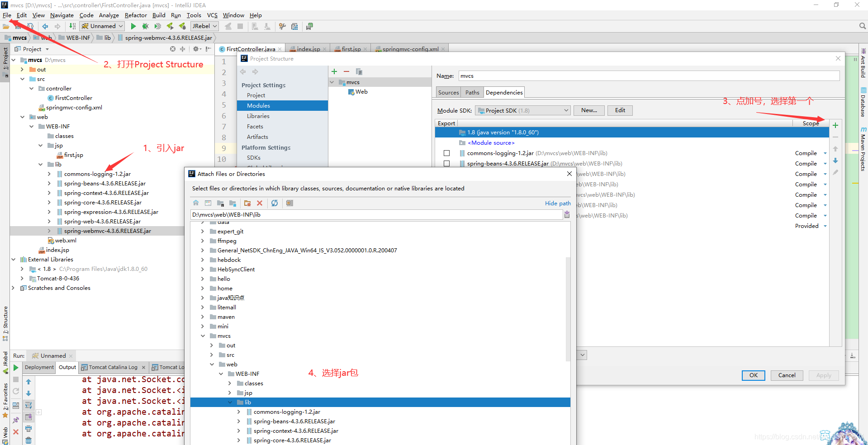Click the New... SDK button
This screenshot has width=868, height=445.
[x=589, y=110]
